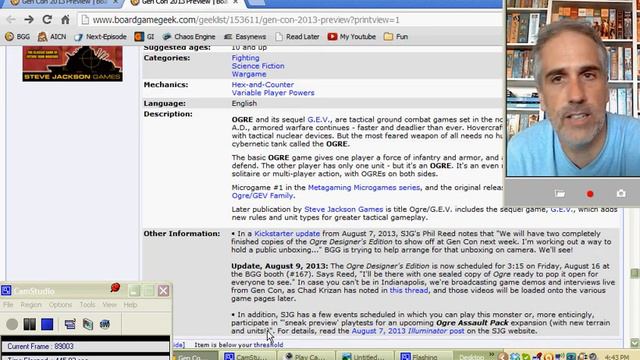Click the system tray clock
The width and height of the screenshot is (640, 360).
pos(617,357)
